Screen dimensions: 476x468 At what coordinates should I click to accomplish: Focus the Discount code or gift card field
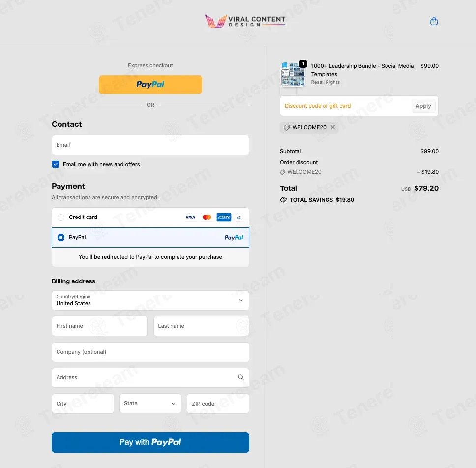click(346, 106)
